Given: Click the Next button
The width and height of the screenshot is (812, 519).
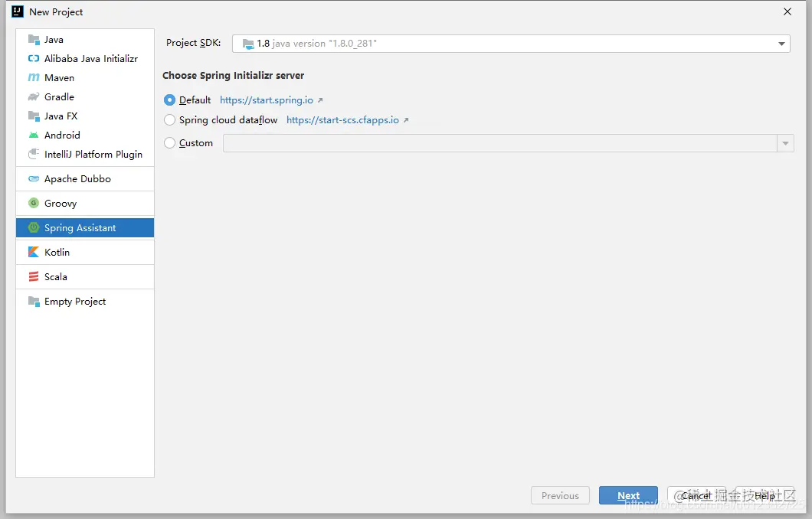Looking at the screenshot, I should pyautogui.click(x=628, y=495).
